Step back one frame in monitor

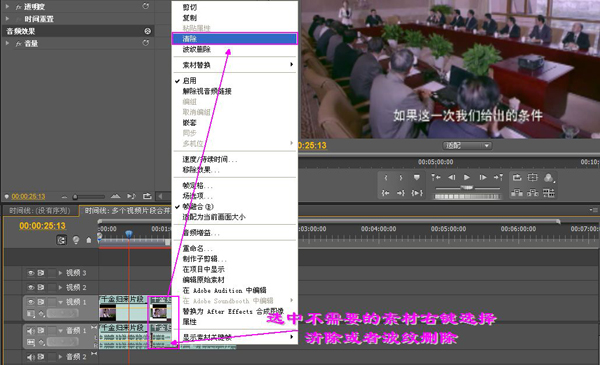452,177
